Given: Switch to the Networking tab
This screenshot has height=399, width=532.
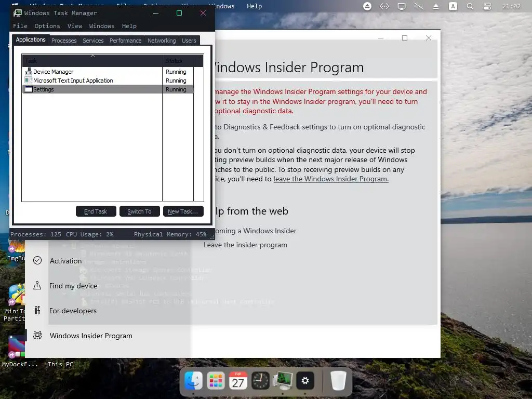Looking at the screenshot, I should 162,41.
